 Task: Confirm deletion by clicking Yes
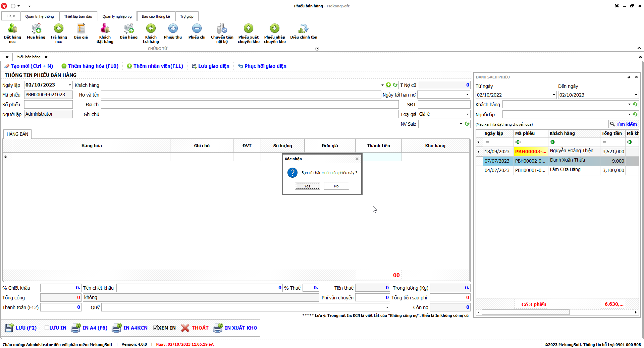point(307,186)
